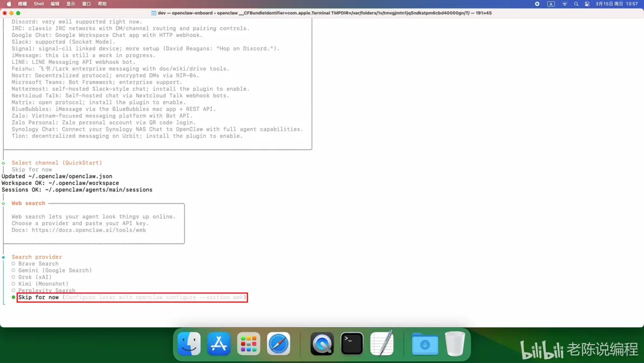Viewport: 644px width, 363px height.
Task: Open the 窗口 menu
Action: point(86,4)
